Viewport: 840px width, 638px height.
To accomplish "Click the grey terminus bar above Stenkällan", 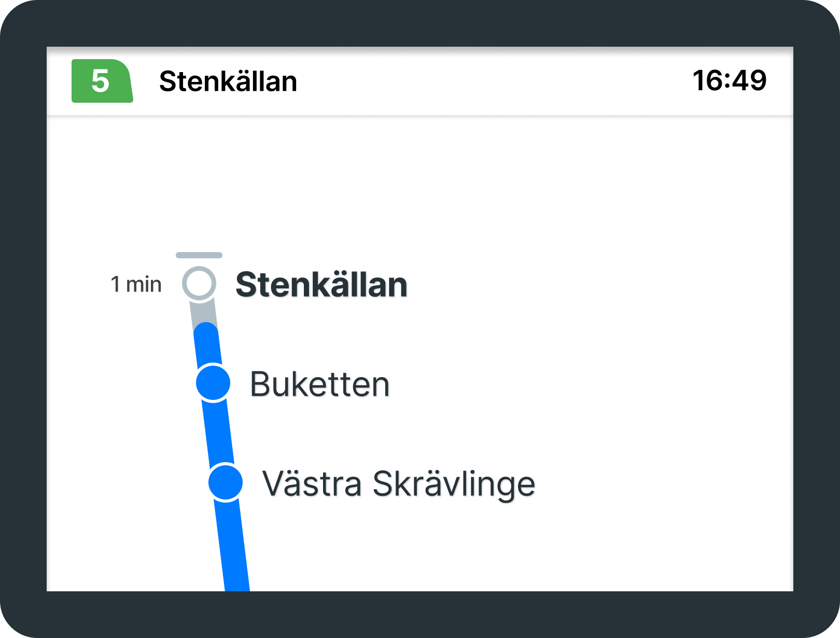I will pyautogui.click(x=199, y=255).
